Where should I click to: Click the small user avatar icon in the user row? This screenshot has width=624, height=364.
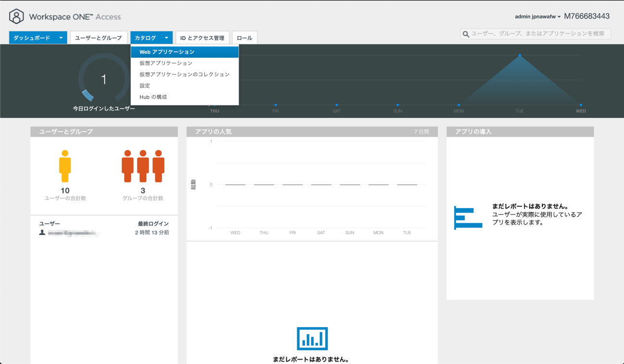coord(42,233)
